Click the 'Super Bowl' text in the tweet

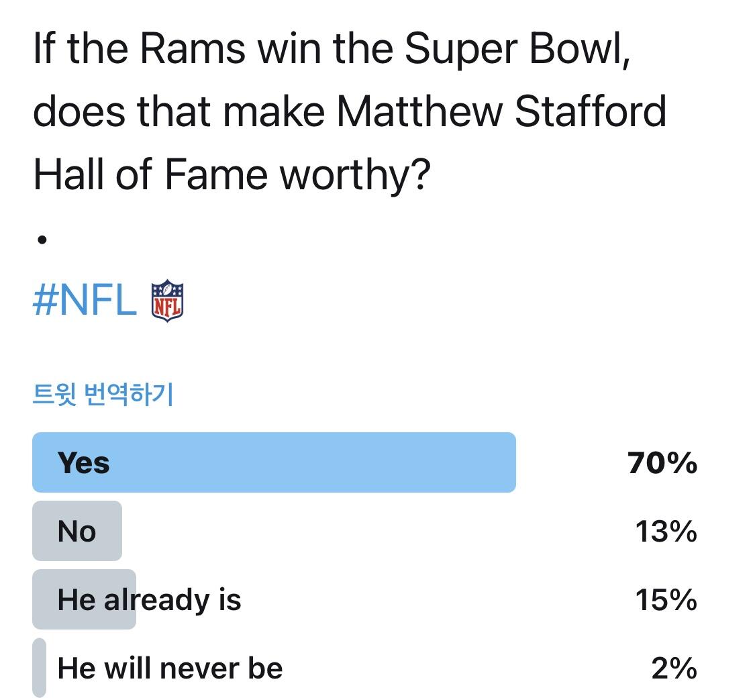tap(518, 49)
